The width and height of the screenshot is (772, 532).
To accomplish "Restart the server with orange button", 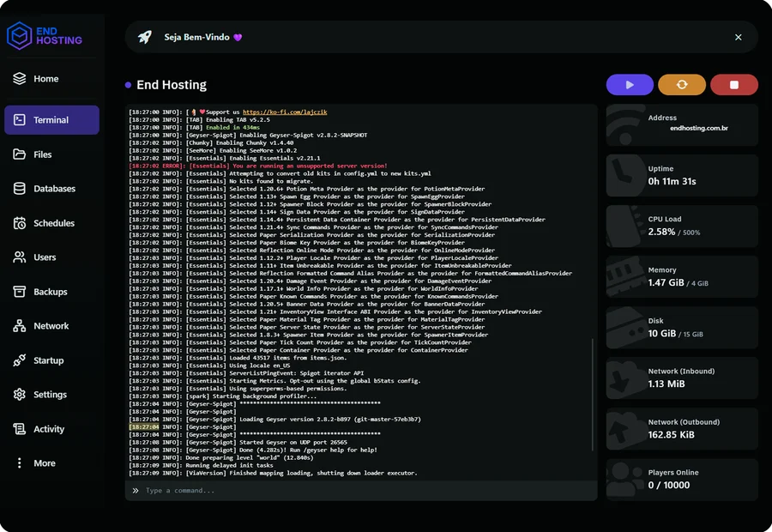I will [682, 85].
